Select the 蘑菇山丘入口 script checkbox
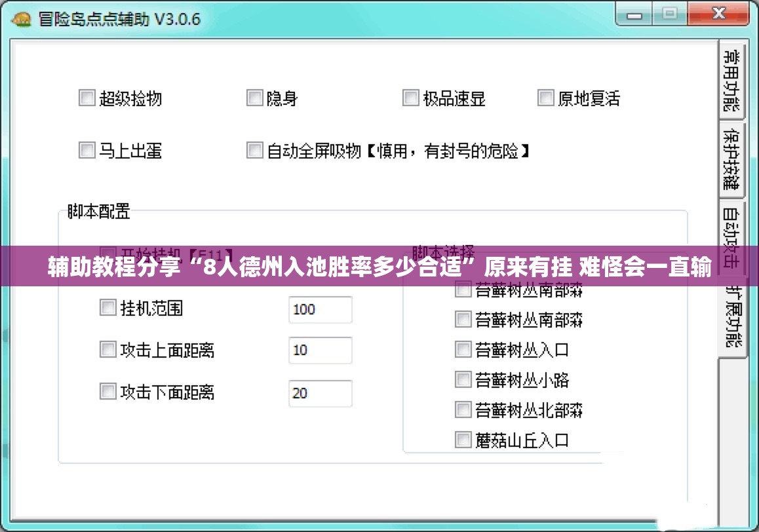 click(463, 440)
